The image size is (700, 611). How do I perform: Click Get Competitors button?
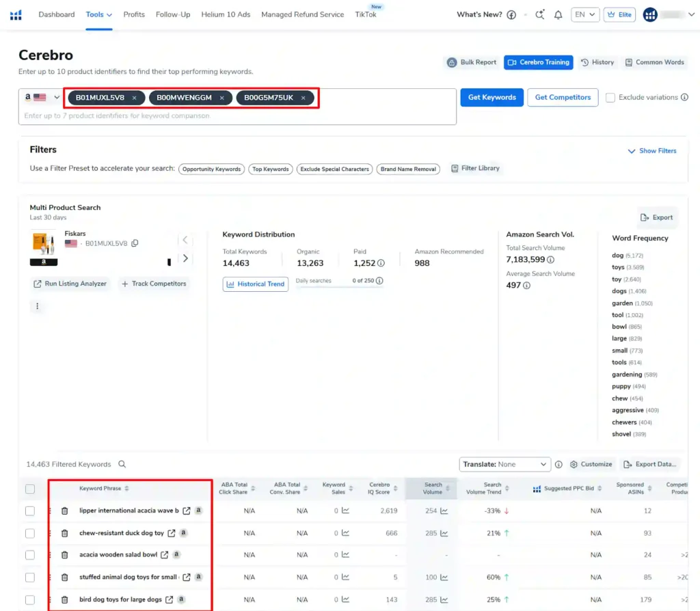563,97
